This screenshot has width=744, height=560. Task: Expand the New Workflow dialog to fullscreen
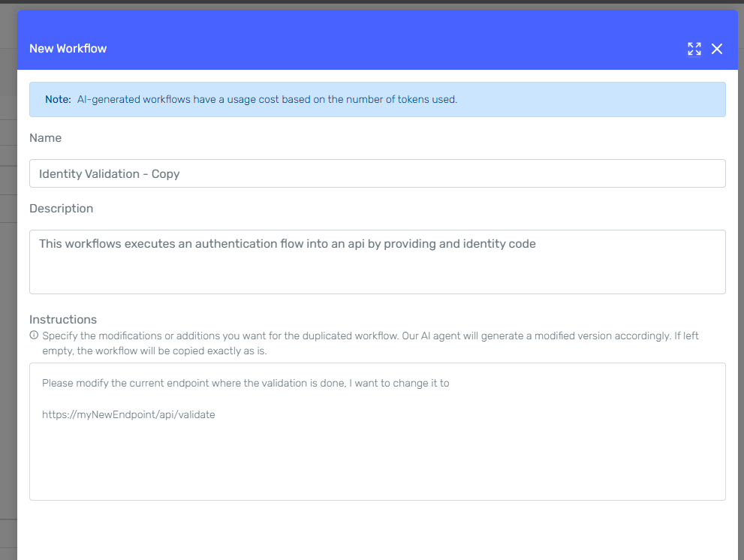pyautogui.click(x=694, y=49)
